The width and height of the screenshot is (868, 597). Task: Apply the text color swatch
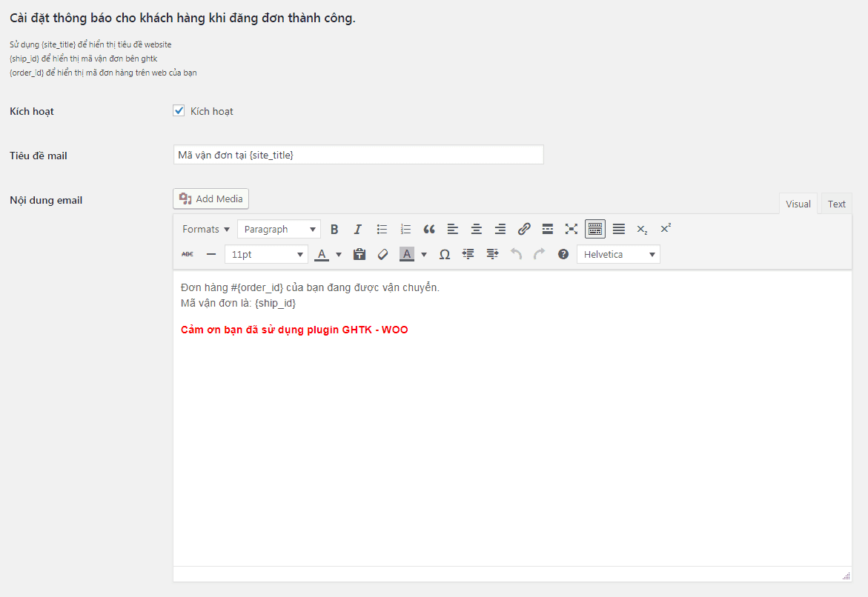(x=322, y=254)
